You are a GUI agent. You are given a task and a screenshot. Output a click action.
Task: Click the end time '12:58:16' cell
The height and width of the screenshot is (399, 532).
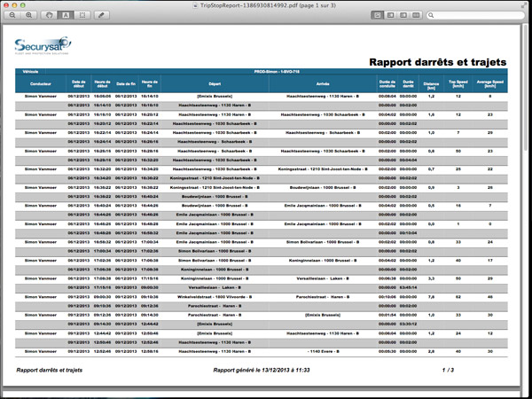(150, 351)
